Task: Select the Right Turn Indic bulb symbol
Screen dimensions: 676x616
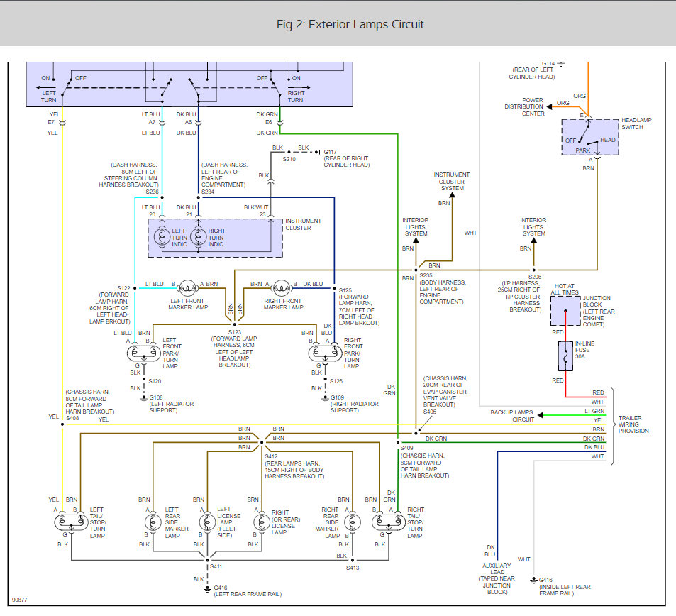Action: pyautogui.click(x=199, y=237)
